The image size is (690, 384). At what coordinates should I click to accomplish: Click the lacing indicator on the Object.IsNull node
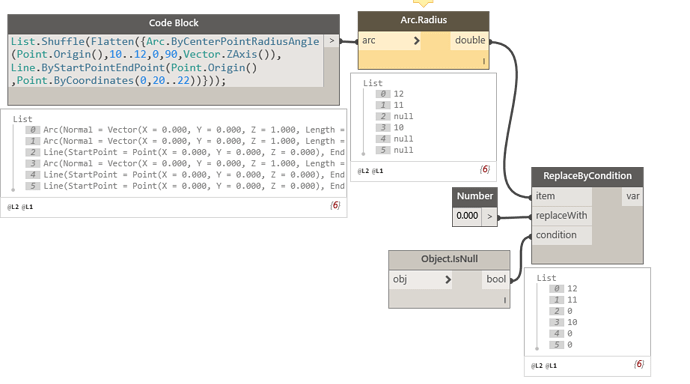(504, 300)
